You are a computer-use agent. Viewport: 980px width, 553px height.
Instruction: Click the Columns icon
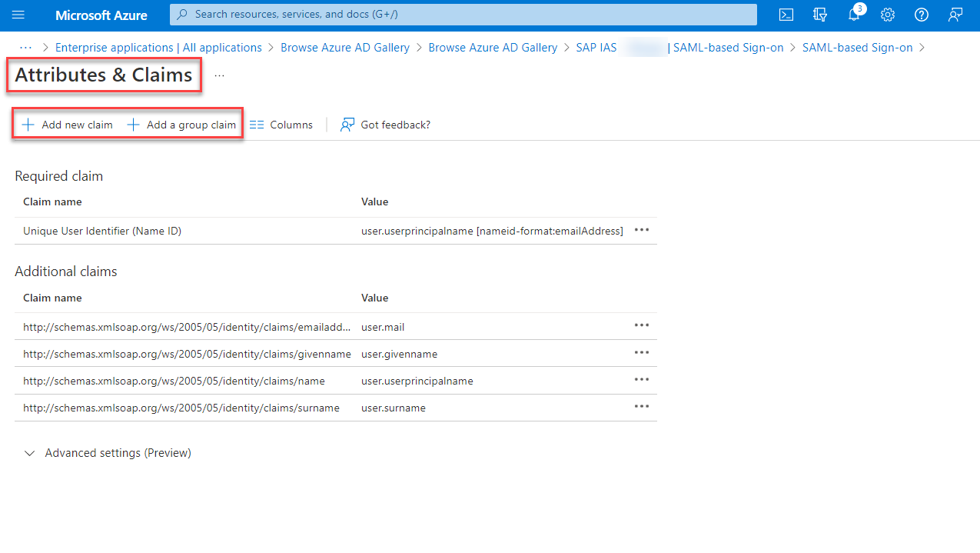257,125
